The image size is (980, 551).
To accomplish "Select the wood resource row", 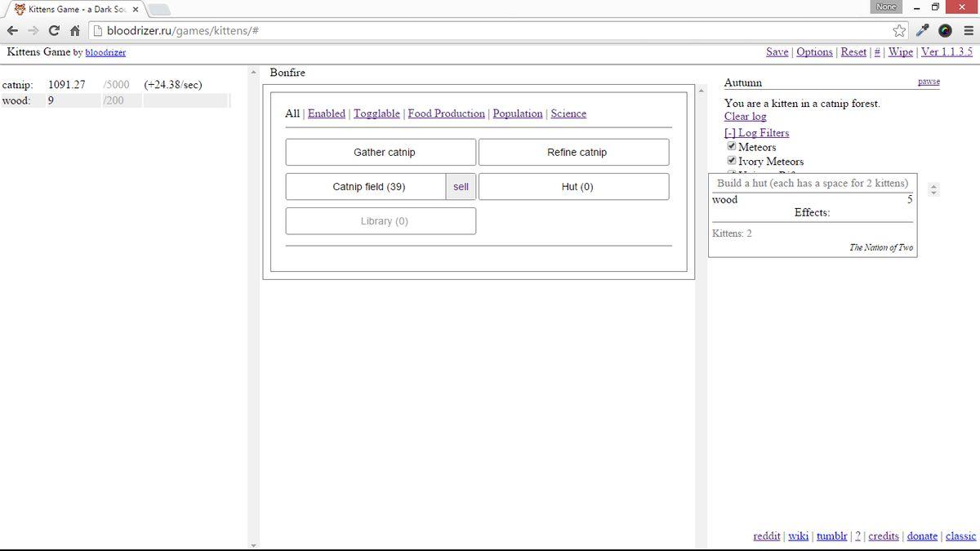I will pos(115,100).
